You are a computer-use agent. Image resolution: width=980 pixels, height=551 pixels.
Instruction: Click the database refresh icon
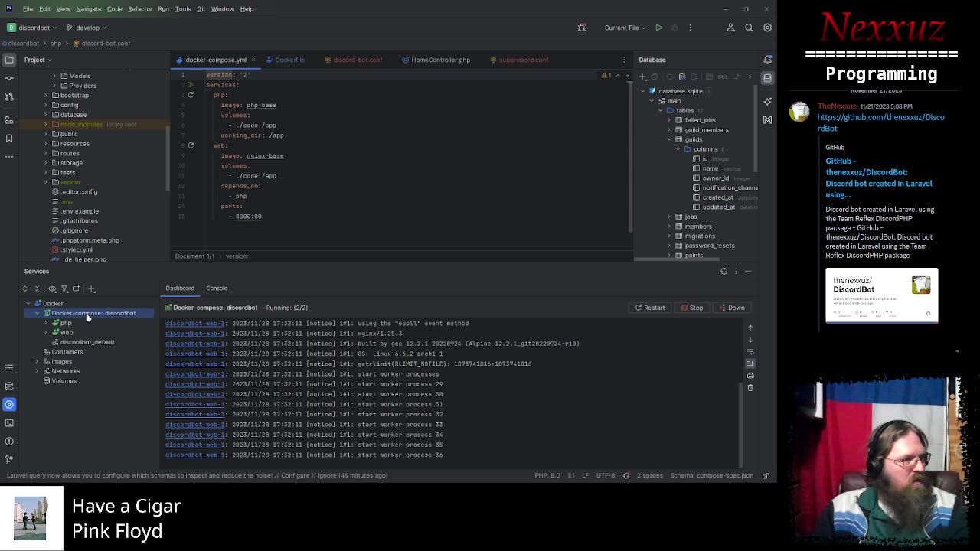point(670,77)
